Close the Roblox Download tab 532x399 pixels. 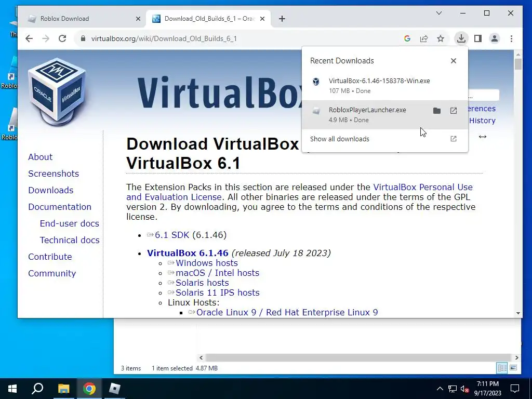(x=138, y=19)
